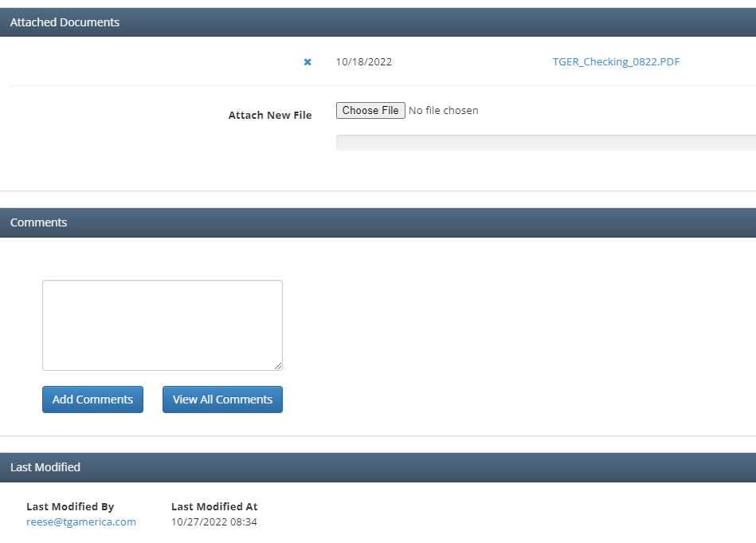
Task: Open the reese@tgamerica.com email link
Action: [x=81, y=522]
